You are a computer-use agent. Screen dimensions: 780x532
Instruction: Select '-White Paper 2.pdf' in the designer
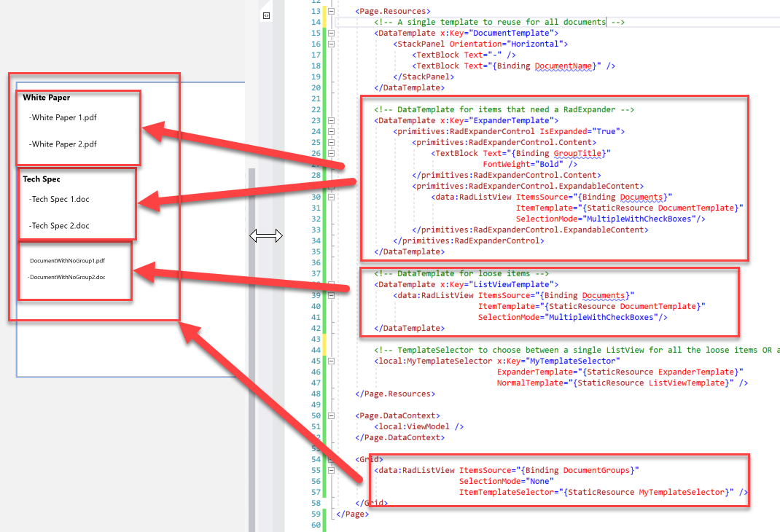[63, 144]
